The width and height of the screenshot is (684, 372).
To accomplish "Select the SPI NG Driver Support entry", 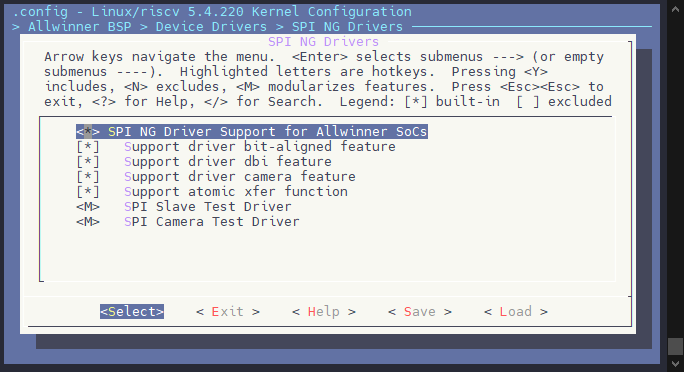I will pyautogui.click(x=252, y=132).
